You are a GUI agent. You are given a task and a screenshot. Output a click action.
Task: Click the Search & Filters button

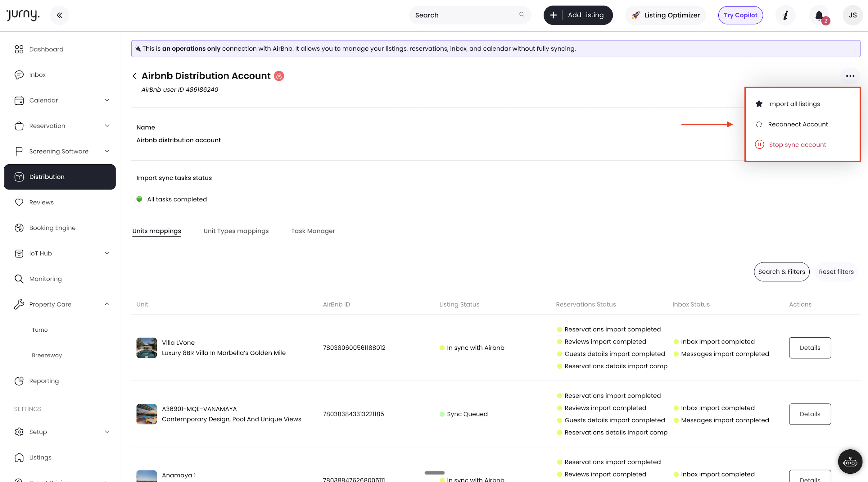click(x=781, y=272)
